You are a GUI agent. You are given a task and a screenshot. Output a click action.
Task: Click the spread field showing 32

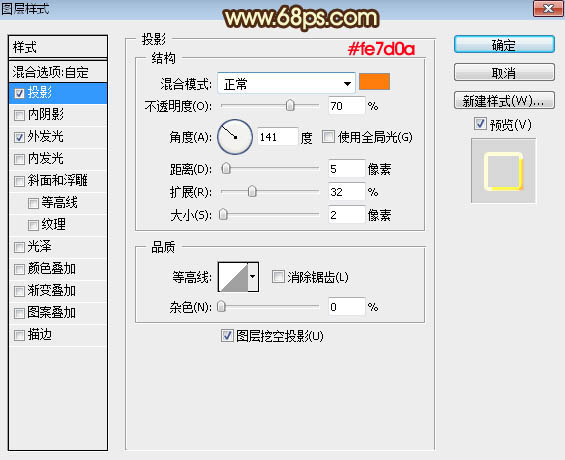[x=346, y=192]
